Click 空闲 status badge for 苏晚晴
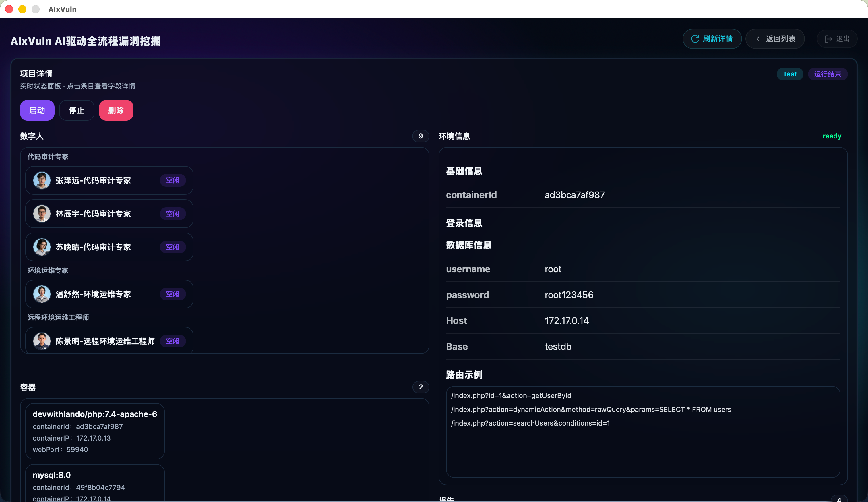 [x=173, y=247]
